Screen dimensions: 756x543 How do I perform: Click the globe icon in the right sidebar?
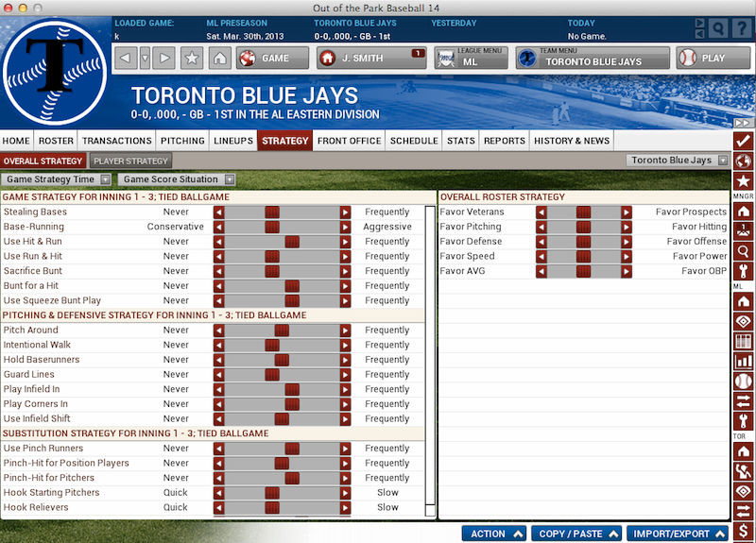743,161
